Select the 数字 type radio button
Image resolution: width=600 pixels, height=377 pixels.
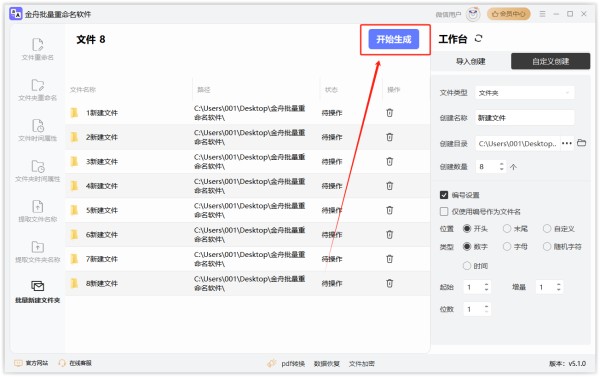467,246
